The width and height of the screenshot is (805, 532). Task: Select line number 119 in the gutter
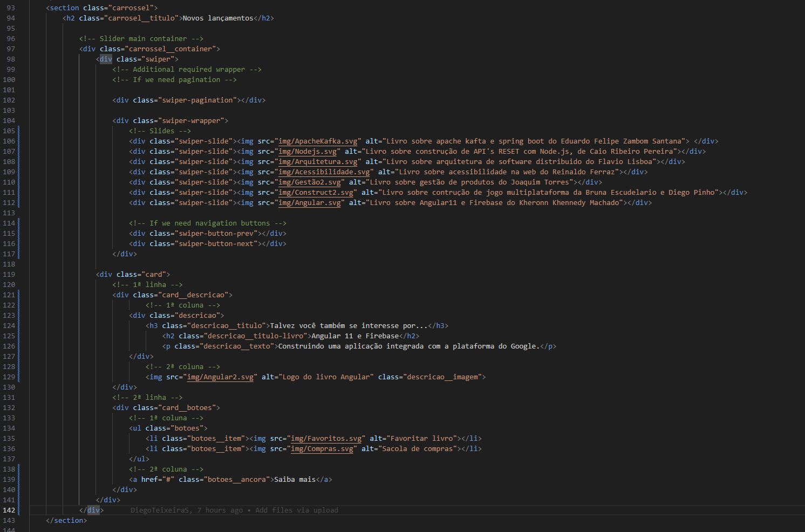click(9, 275)
